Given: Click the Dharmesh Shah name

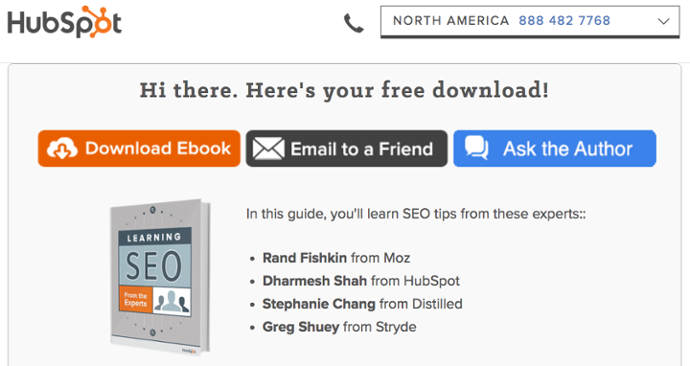Looking at the screenshot, I should [x=315, y=281].
